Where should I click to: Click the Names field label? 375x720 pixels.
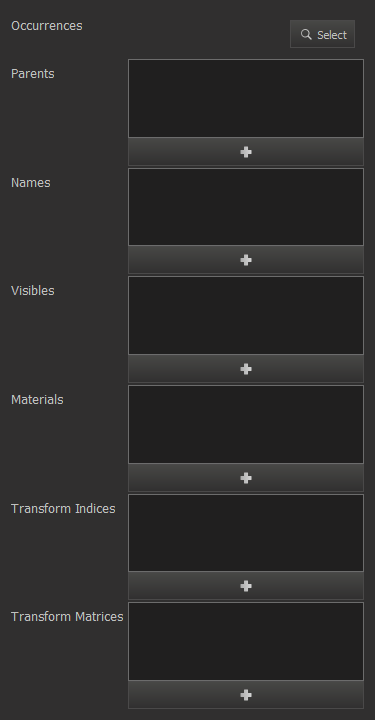coord(31,182)
